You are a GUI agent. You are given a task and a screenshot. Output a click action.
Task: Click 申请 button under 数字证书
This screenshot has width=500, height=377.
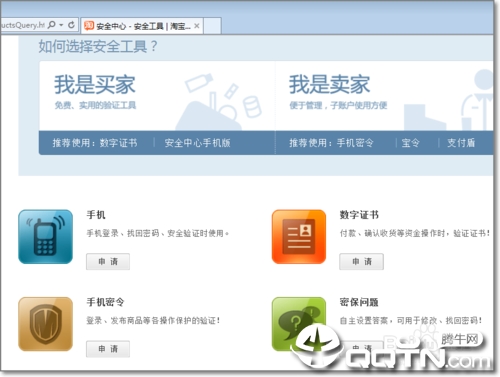pyautogui.click(x=362, y=262)
